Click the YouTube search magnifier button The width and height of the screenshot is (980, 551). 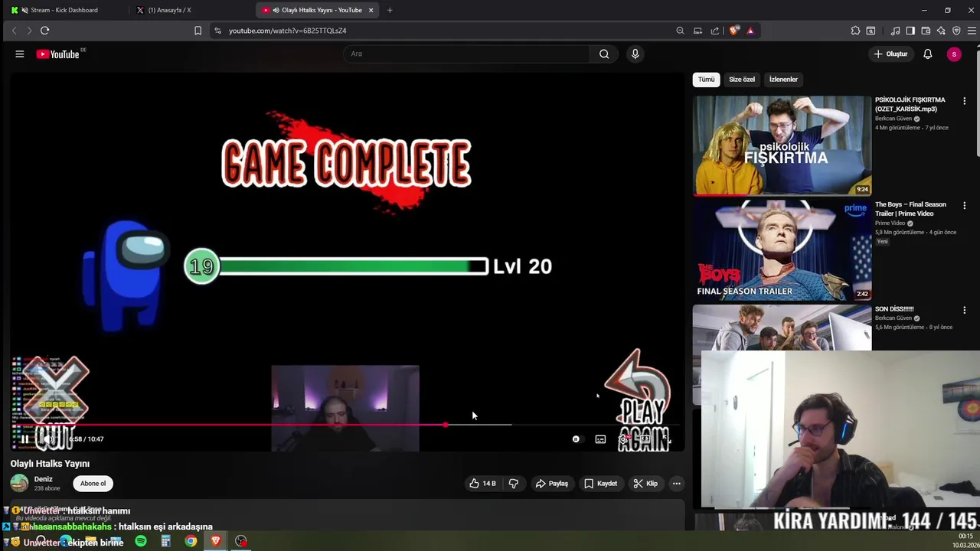[x=604, y=54]
